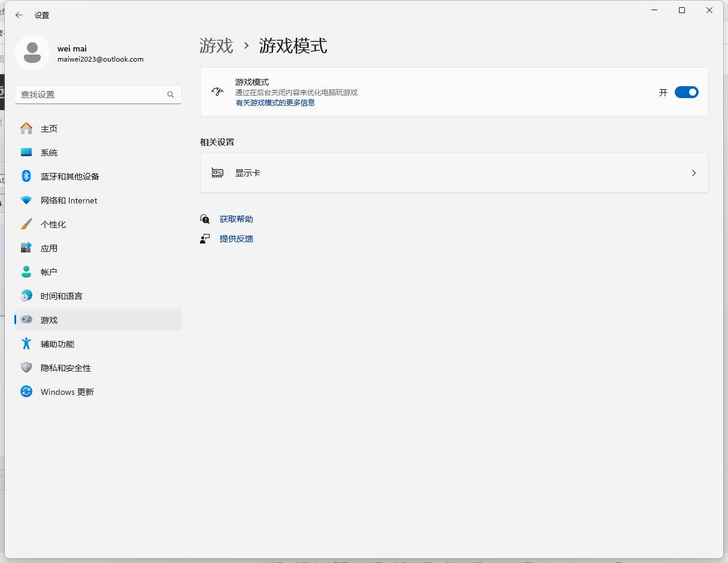Click the Time and language (时间和语言) clock icon

(x=26, y=296)
